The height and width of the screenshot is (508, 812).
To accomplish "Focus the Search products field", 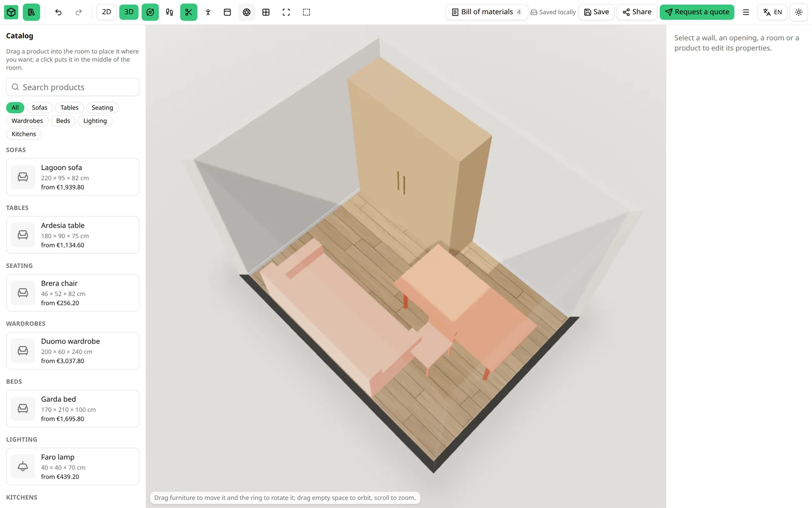I will pos(73,87).
